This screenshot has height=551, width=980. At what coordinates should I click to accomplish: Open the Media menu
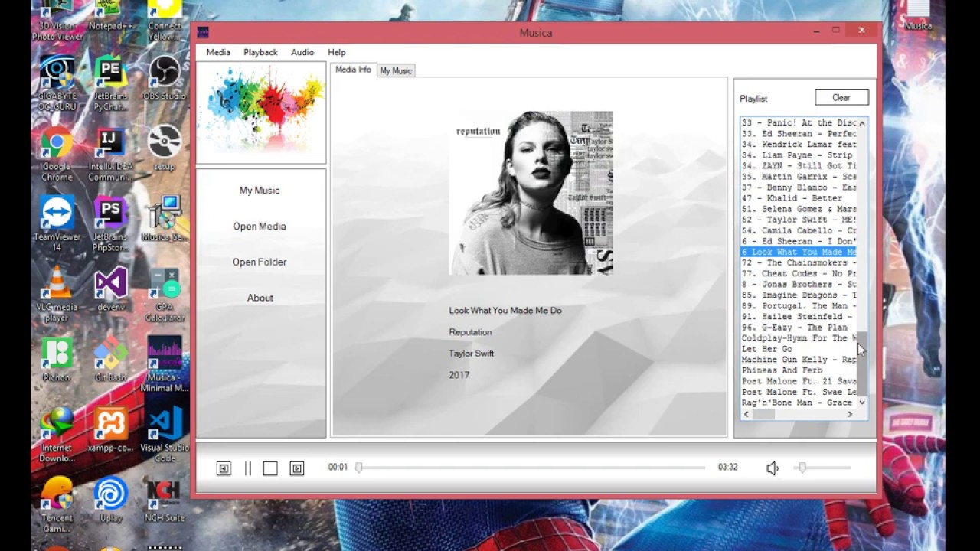[x=218, y=52]
